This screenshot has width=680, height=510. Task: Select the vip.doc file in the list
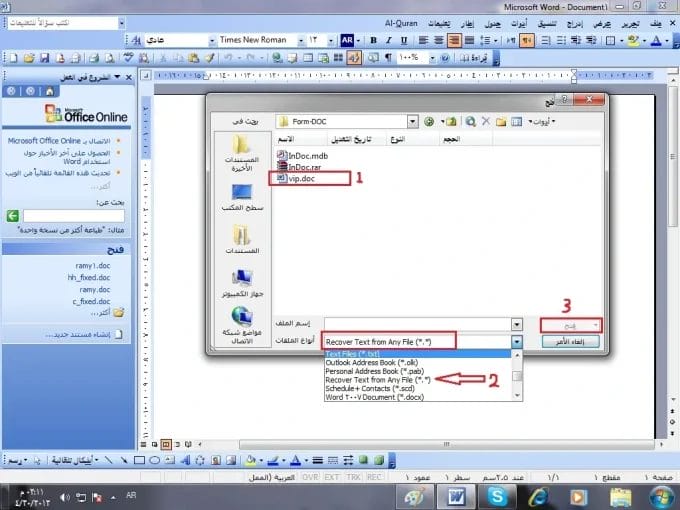click(301, 179)
